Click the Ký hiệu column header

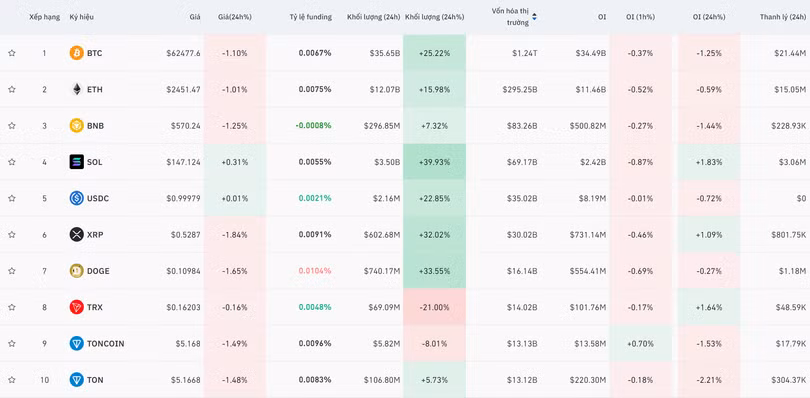coord(82,17)
